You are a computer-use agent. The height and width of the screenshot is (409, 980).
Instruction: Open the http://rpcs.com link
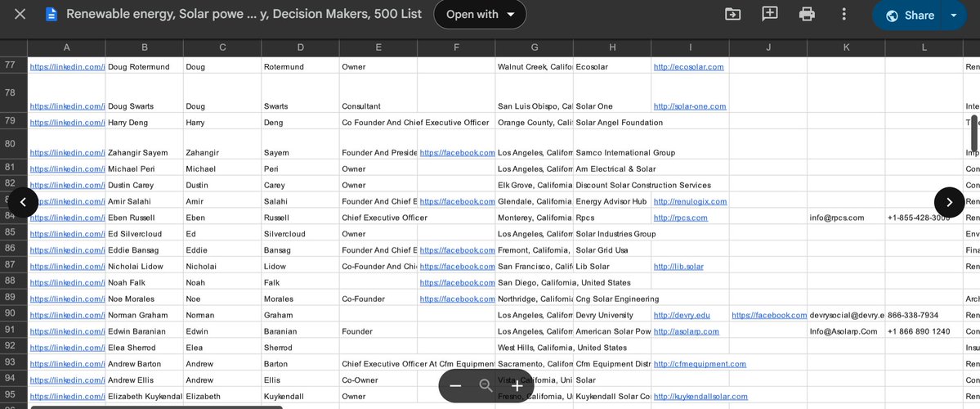[x=681, y=218]
